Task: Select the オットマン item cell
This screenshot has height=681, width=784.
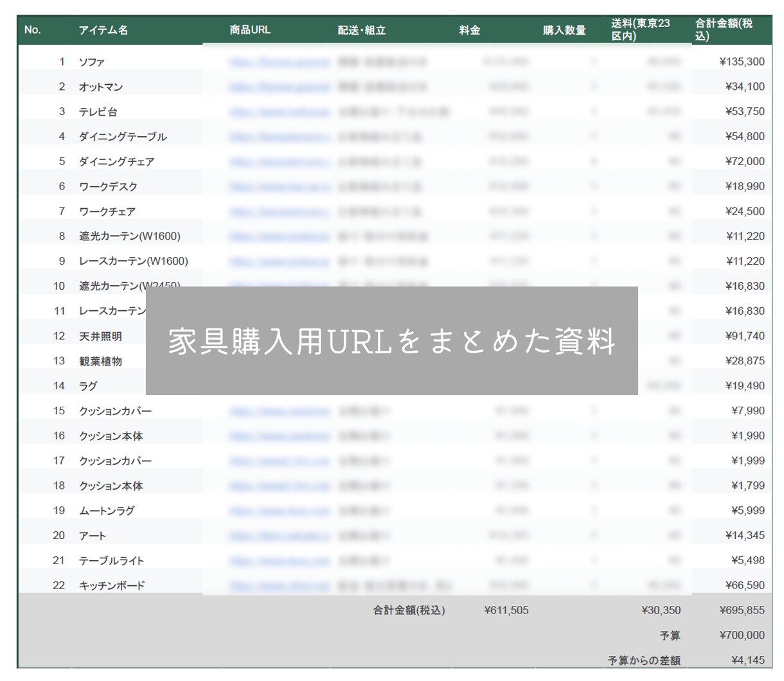Action: (101, 87)
